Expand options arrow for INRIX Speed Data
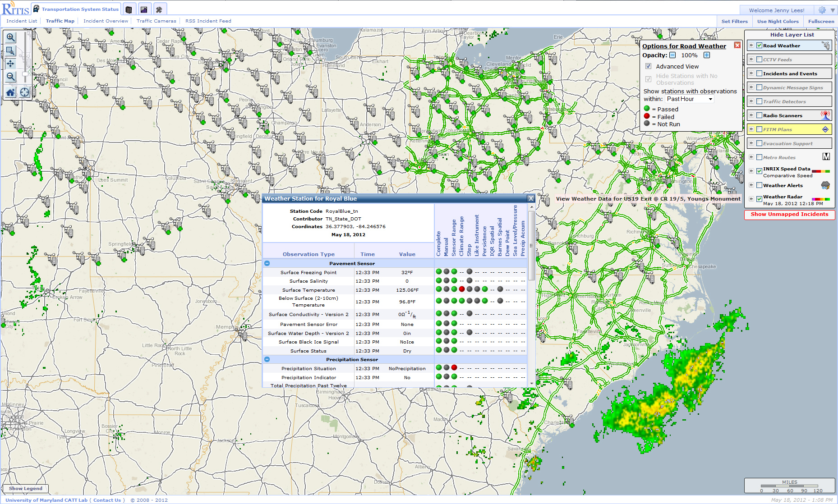Viewport: 838px width, 504px height. click(751, 170)
